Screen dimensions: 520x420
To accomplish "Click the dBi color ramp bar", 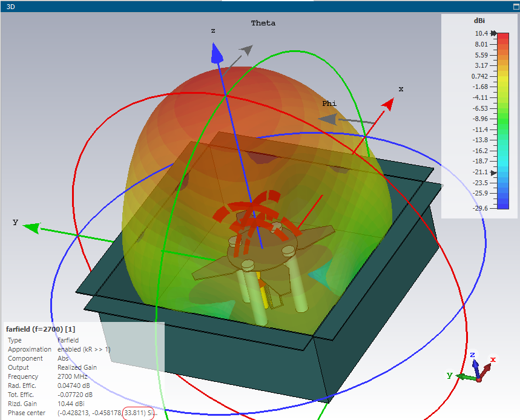I will (x=503, y=120).
